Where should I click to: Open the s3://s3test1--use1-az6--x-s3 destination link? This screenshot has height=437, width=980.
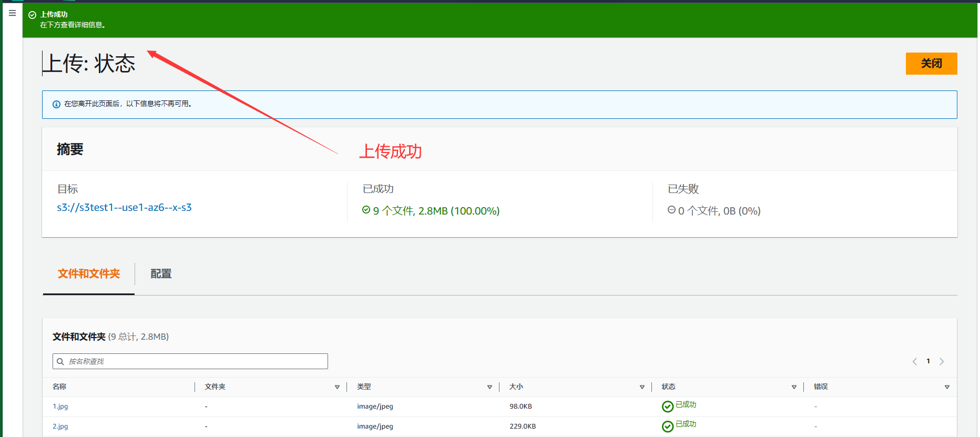click(124, 208)
